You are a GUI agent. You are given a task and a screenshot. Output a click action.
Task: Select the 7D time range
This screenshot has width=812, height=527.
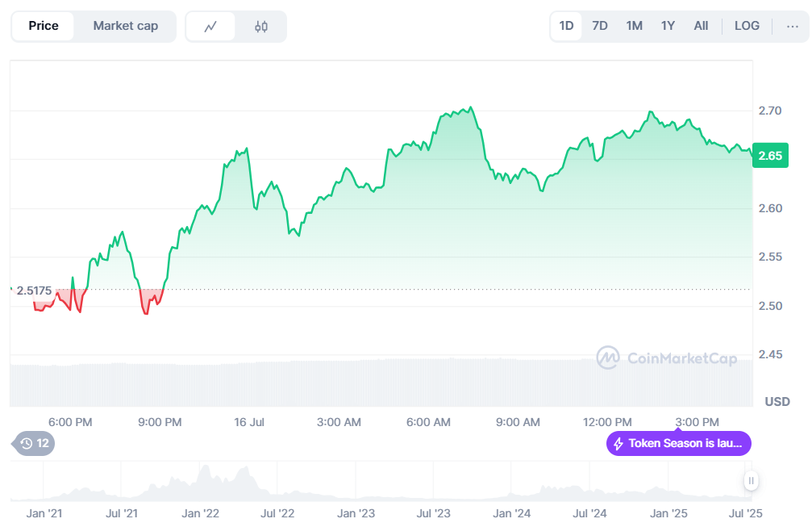[x=600, y=26]
